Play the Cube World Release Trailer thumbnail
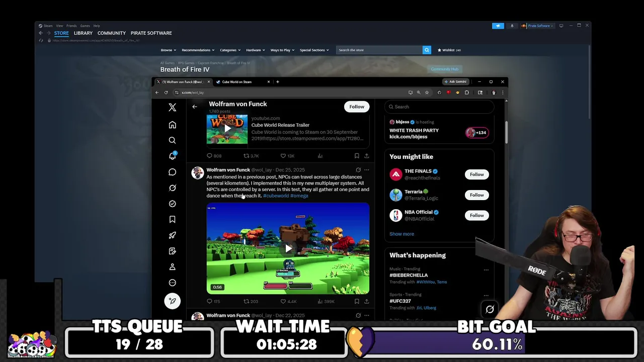Screen dimensions: 644x362 tap(227, 129)
